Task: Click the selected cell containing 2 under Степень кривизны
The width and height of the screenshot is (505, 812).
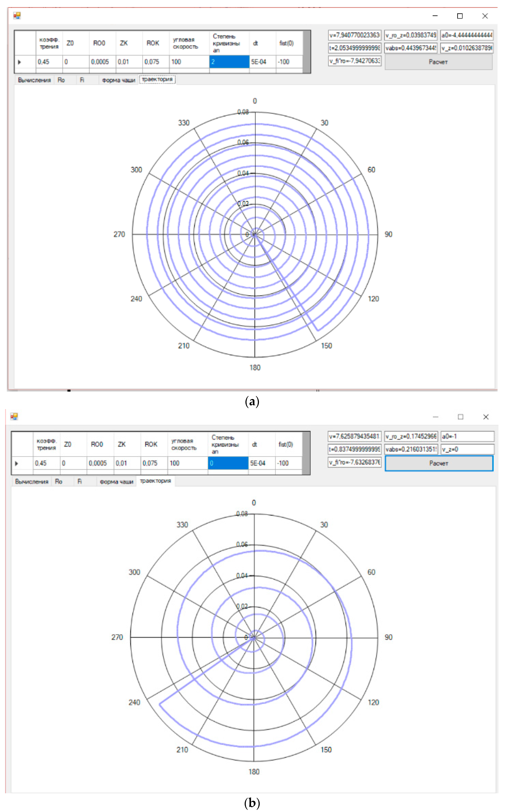Action: pos(229,62)
